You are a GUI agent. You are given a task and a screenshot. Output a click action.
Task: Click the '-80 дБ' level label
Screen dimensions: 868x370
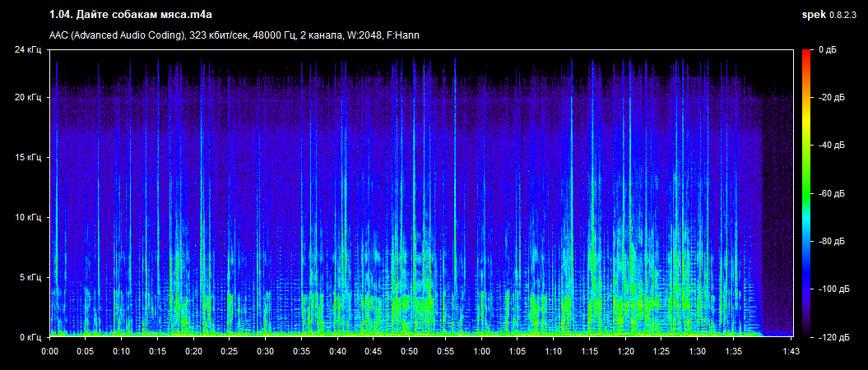830,241
